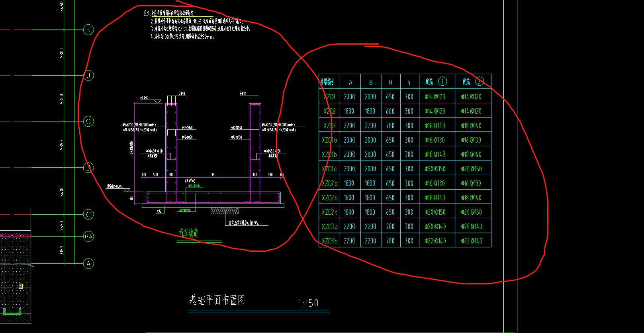Image resolution: width=644 pixels, height=333 pixels.
Task: Select the drawing title 基础平面布置图
Action: [217, 300]
